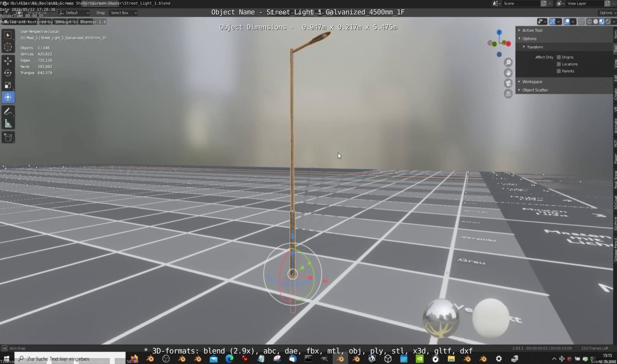Click the white diffuse preview sphere
This screenshot has height=364, width=617.
[x=491, y=318]
